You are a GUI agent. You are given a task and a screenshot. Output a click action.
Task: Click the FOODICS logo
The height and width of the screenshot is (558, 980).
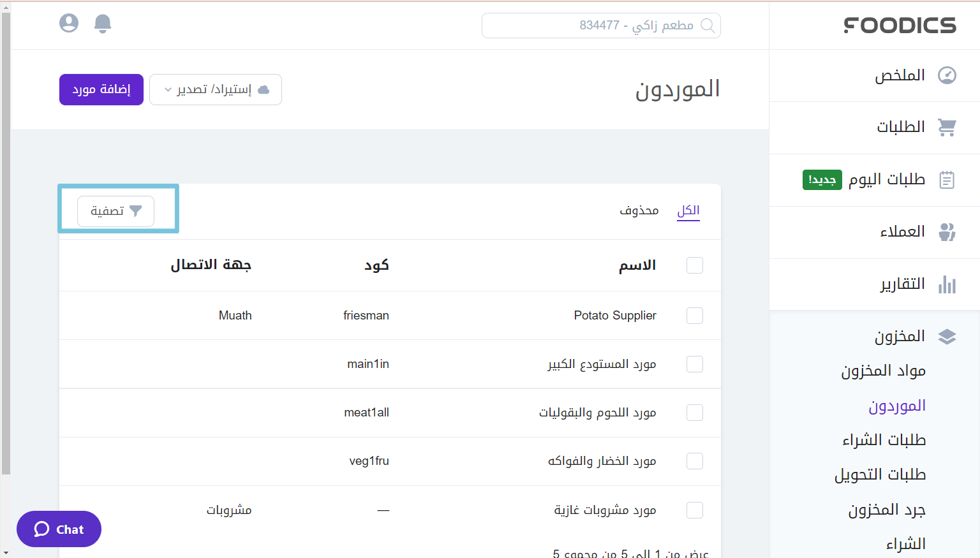click(x=900, y=25)
